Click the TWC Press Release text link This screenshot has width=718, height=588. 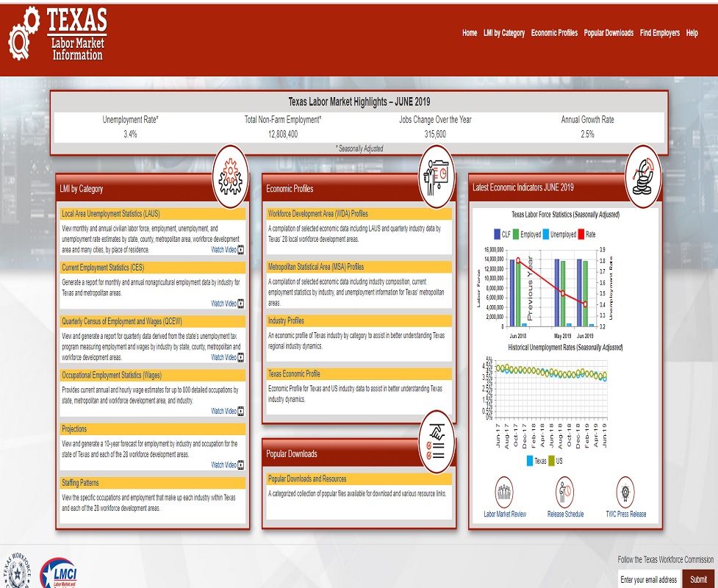(626, 514)
